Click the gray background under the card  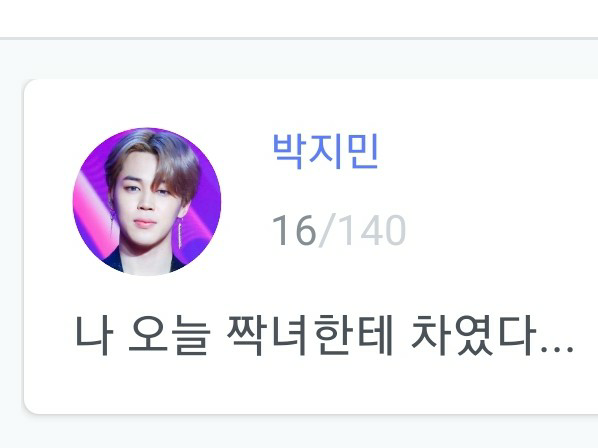[299, 432]
